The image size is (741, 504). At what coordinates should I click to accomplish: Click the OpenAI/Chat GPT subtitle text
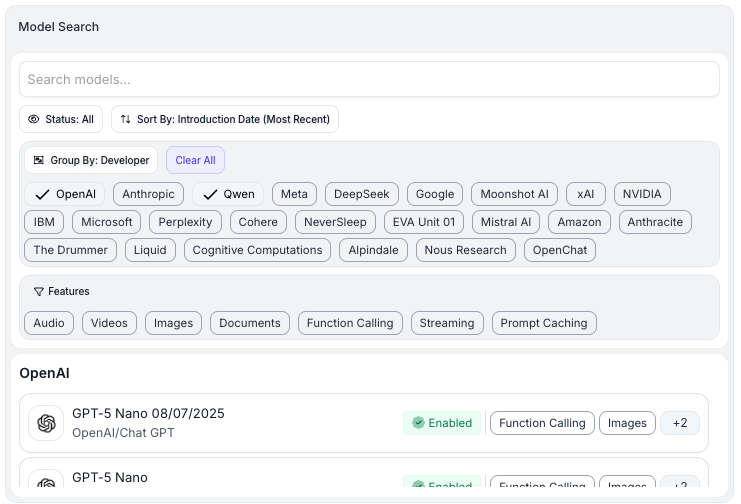pos(123,433)
